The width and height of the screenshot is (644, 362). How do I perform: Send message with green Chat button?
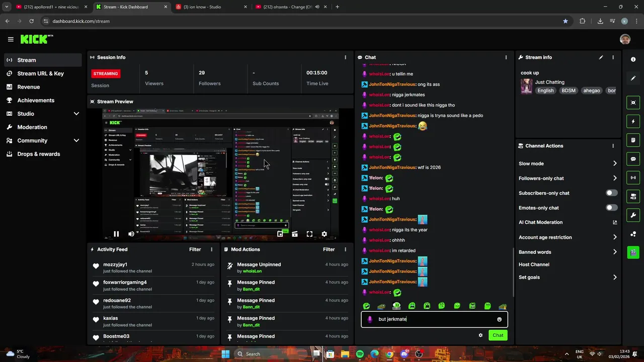pos(498,335)
